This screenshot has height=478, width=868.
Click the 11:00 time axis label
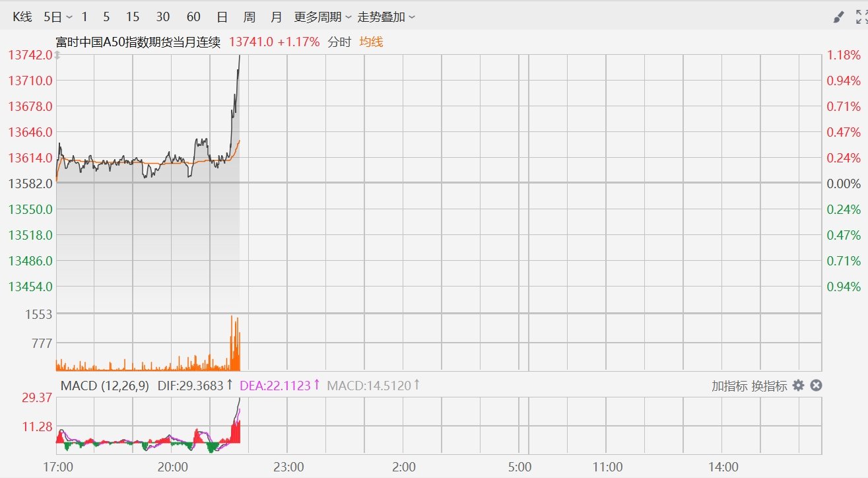pyautogui.click(x=607, y=467)
